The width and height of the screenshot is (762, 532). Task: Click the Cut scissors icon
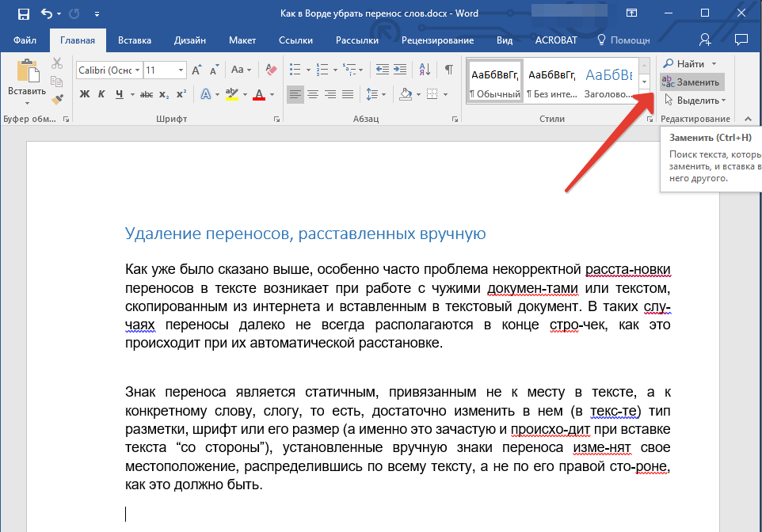click(57, 64)
